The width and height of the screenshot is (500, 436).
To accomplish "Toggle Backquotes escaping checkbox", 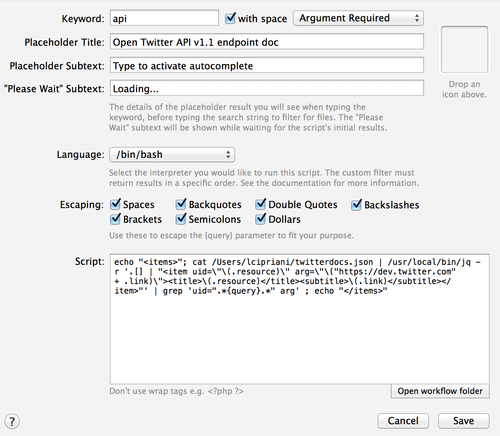I will [x=181, y=204].
